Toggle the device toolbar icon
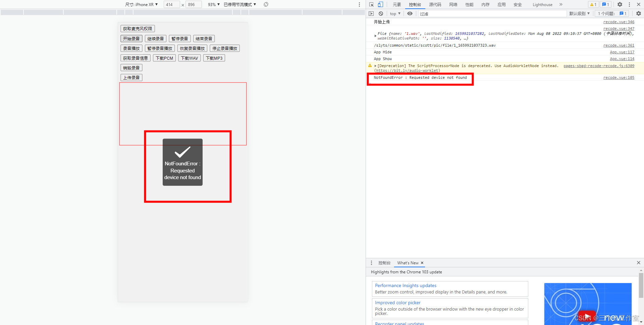Viewport: 644px width, 325px height. pyautogui.click(x=380, y=4)
